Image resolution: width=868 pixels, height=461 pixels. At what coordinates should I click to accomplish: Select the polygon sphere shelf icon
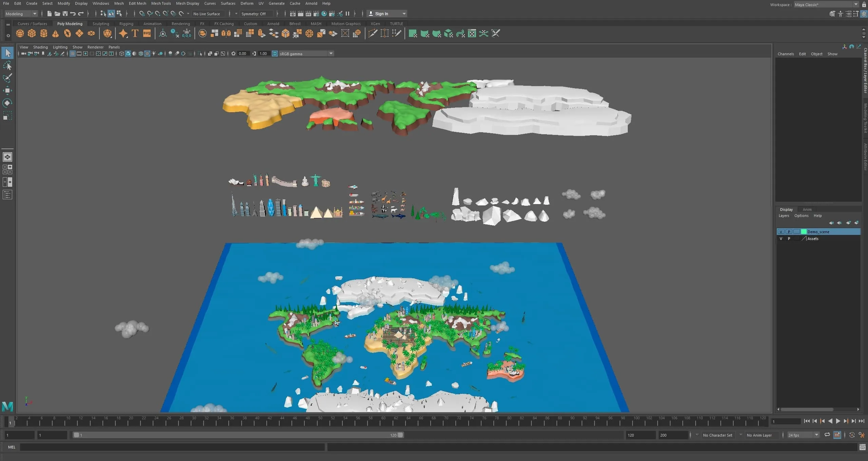click(20, 34)
